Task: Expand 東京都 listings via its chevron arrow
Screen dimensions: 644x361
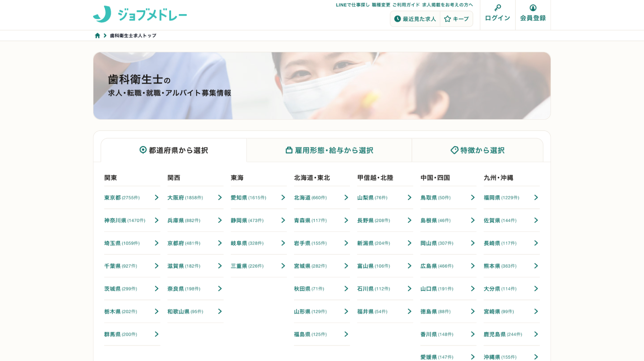Action: pyautogui.click(x=157, y=198)
